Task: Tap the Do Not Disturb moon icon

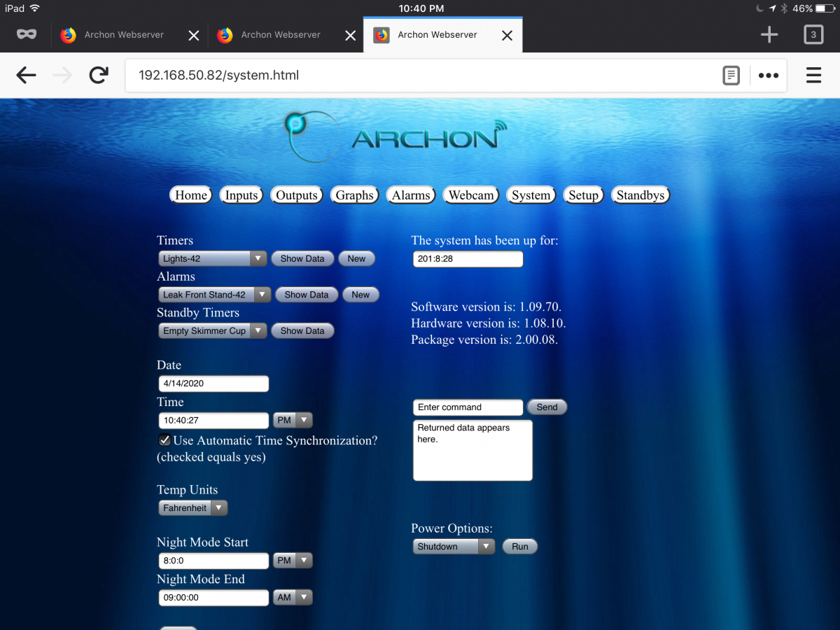Action: click(760, 8)
